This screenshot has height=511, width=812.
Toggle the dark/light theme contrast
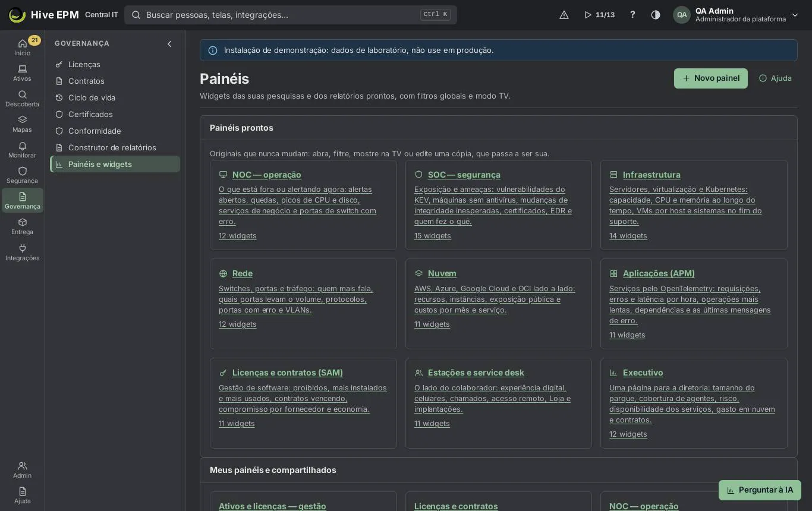656,15
